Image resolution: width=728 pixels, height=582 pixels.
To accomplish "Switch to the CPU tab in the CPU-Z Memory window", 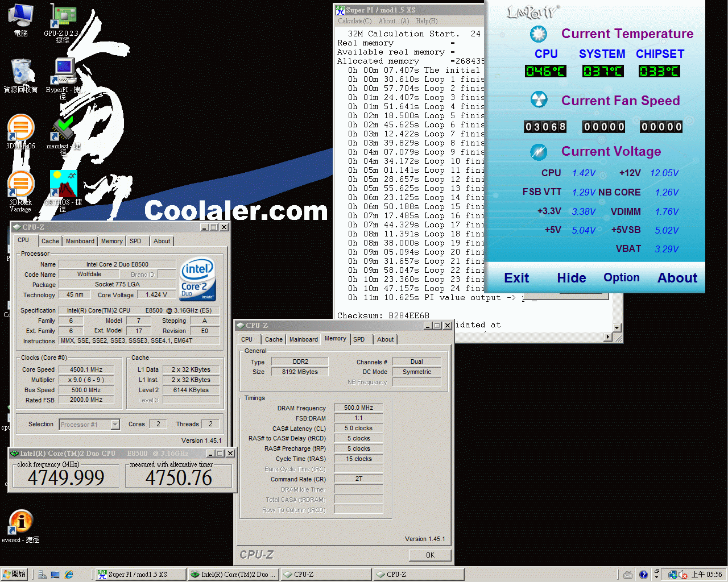I will [x=247, y=339].
